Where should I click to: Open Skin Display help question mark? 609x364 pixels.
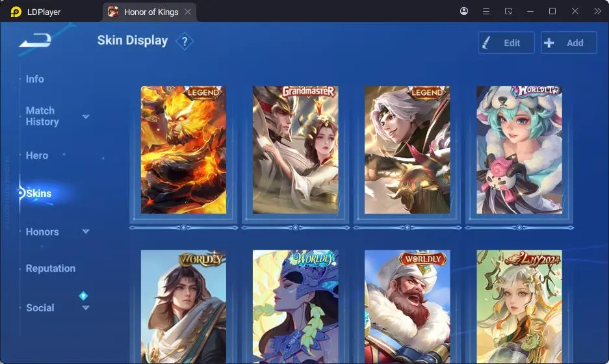185,41
